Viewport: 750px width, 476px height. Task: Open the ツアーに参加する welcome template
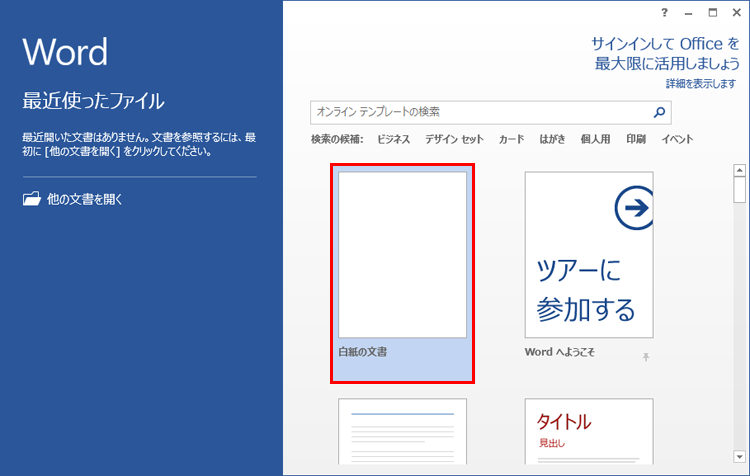[x=589, y=255]
